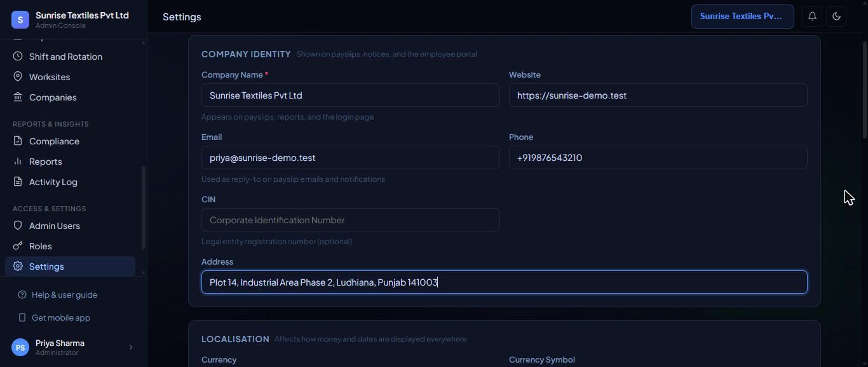Click the Worksites location pin icon
This screenshot has height=367, width=868.
click(x=18, y=77)
